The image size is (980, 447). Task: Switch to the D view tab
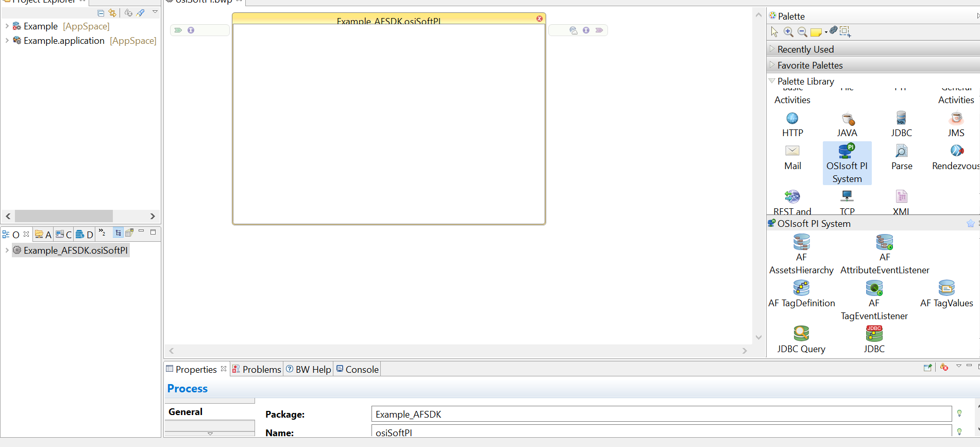pyautogui.click(x=85, y=235)
